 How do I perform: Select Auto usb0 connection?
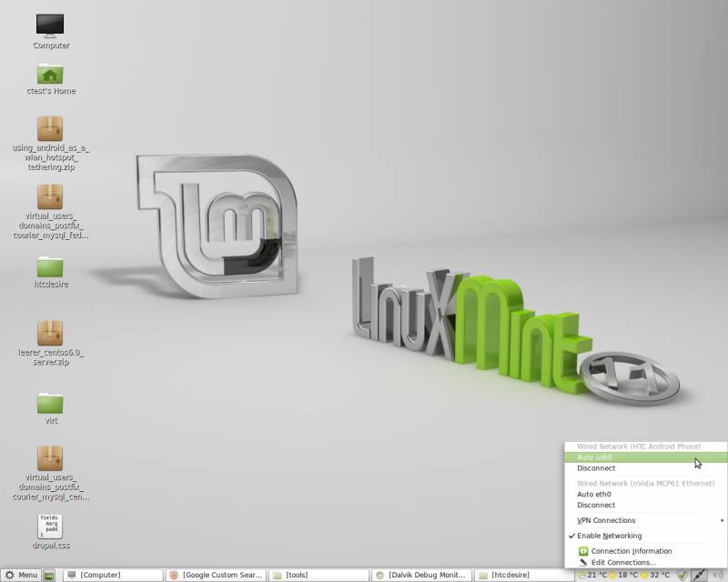click(x=646, y=457)
